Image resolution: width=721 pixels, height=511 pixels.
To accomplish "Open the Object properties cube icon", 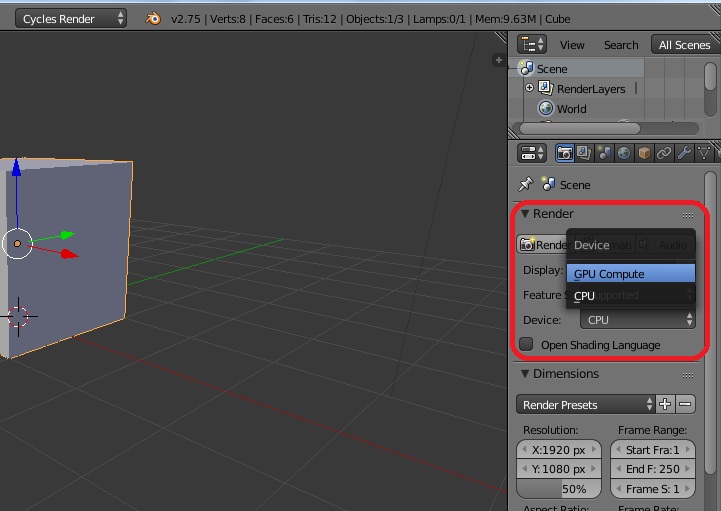I will pos(645,154).
